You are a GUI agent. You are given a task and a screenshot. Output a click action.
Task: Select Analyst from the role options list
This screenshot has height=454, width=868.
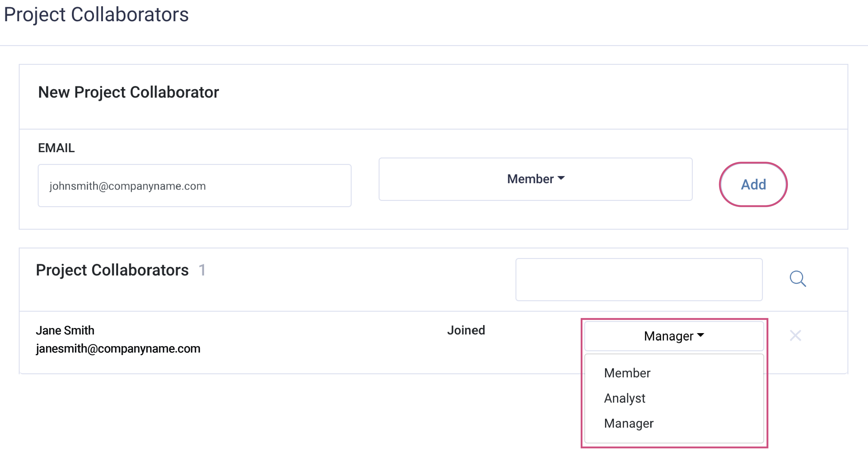(x=625, y=398)
